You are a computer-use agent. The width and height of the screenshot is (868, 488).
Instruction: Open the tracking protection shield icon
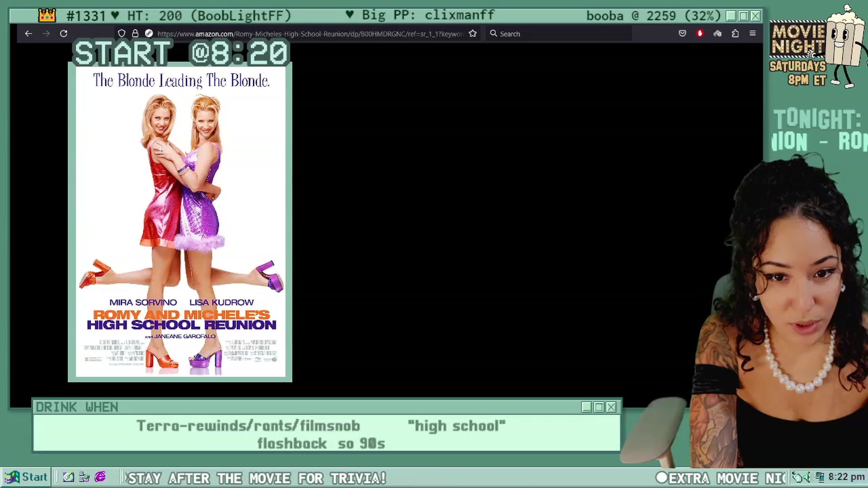(122, 33)
